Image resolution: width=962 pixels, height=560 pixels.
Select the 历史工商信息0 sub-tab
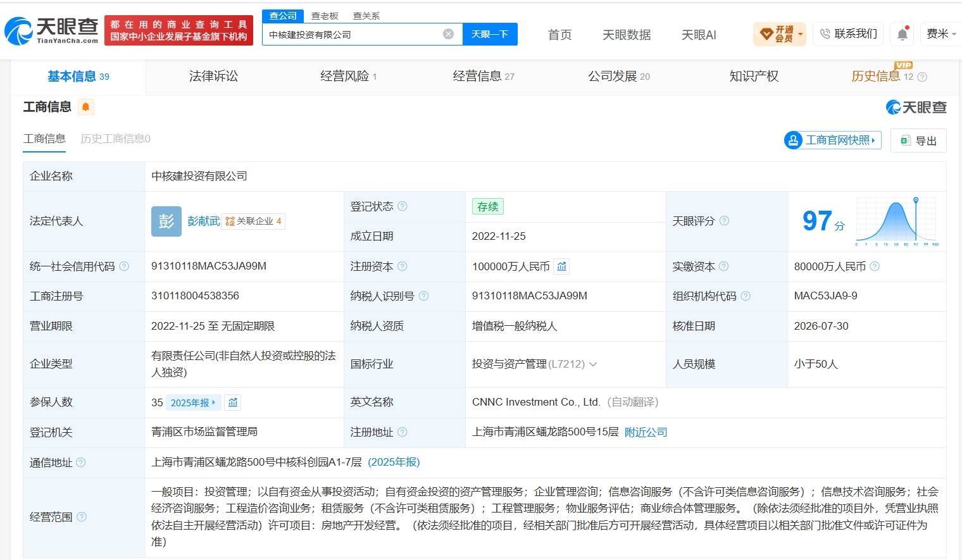pos(115,139)
